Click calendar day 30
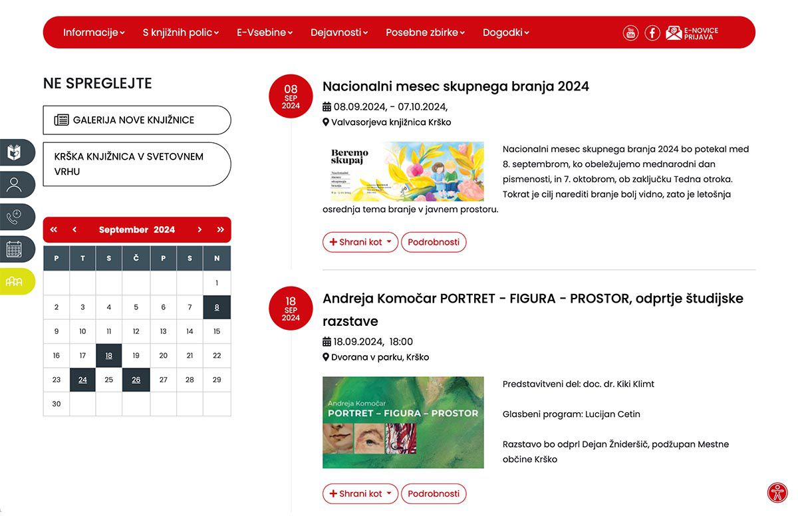 pos(57,404)
